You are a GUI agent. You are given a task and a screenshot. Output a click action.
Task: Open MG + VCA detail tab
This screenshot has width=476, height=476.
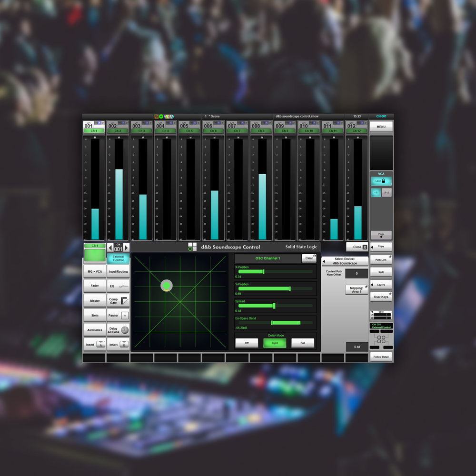point(95,271)
